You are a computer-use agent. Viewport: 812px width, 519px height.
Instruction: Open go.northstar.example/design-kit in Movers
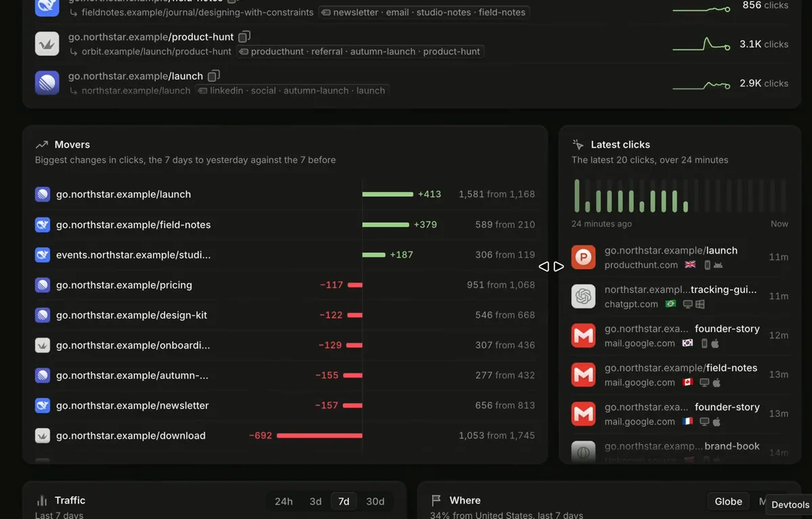(x=132, y=315)
